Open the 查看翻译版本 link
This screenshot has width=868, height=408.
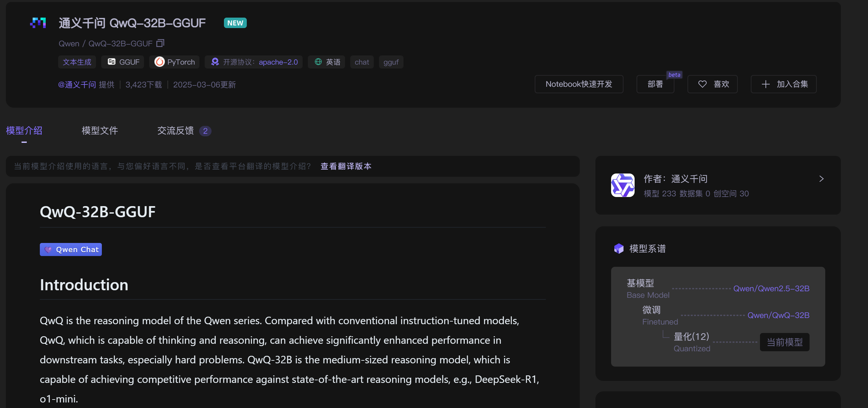[x=346, y=166]
